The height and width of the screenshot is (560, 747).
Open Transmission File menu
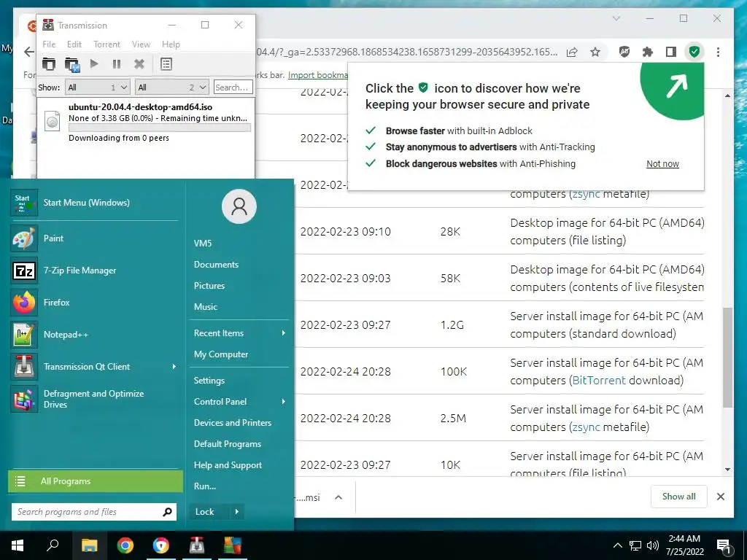(x=49, y=44)
